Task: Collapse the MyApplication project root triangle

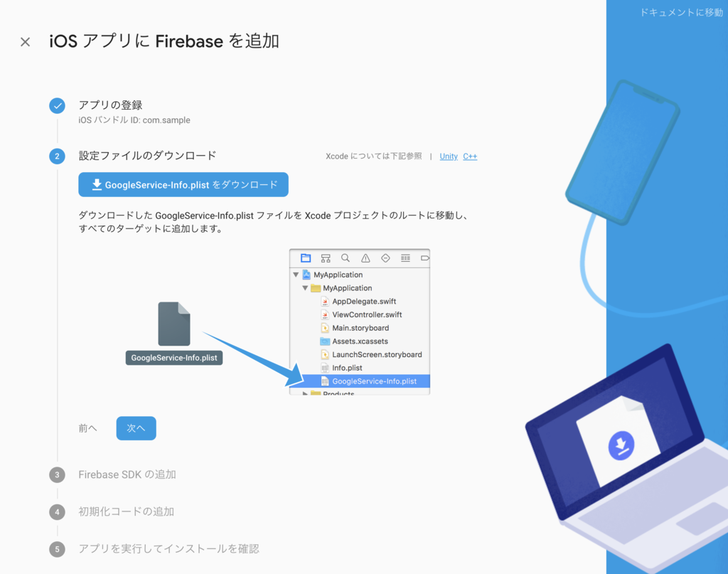Action: pos(296,275)
